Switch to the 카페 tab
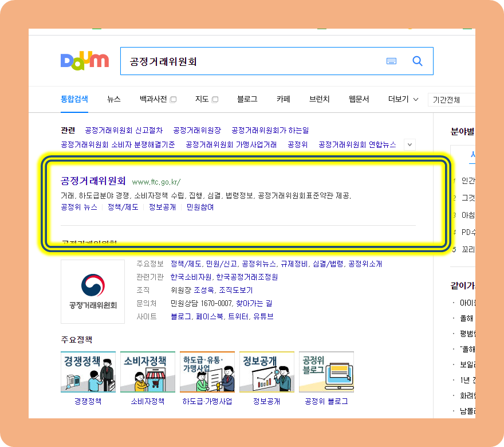Screen dimensions: 504x447 pyautogui.click(x=283, y=99)
